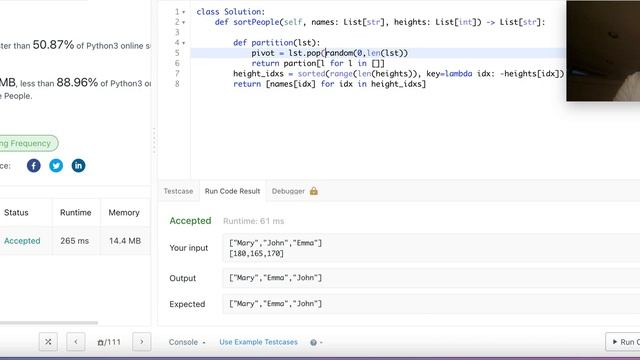Collapse the partition function fold arrow on line 4
The image size is (640, 360).
click(184, 43)
